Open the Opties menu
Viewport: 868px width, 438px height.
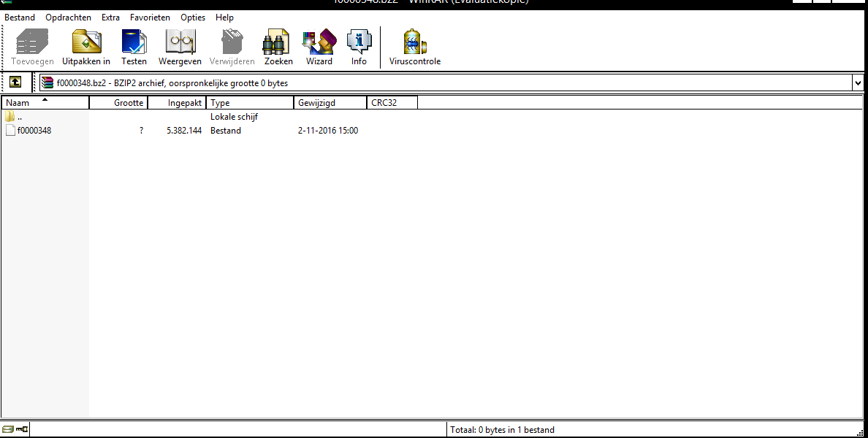(193, 18)
